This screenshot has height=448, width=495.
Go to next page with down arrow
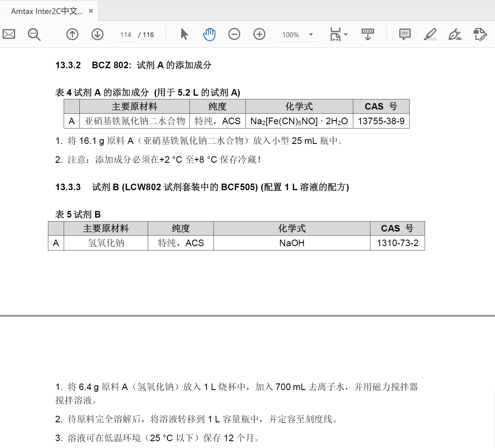click(x=97, y=34)
